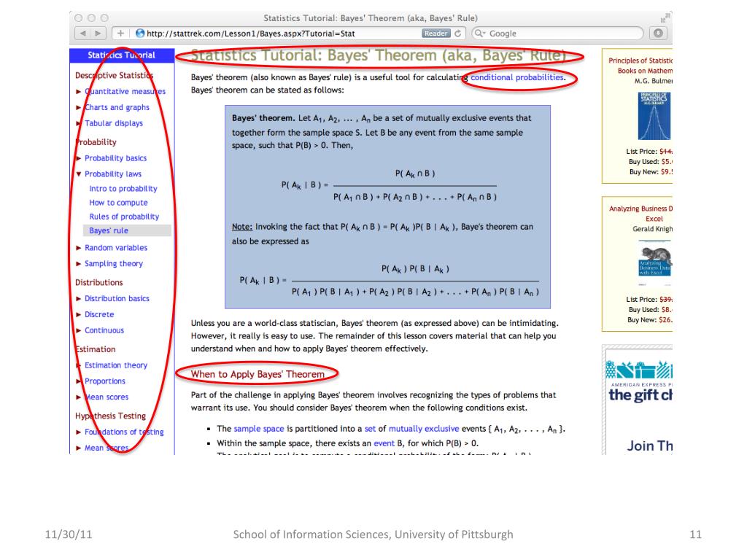
Task: Click the browser forward arrow button
Action: point(98,34)
